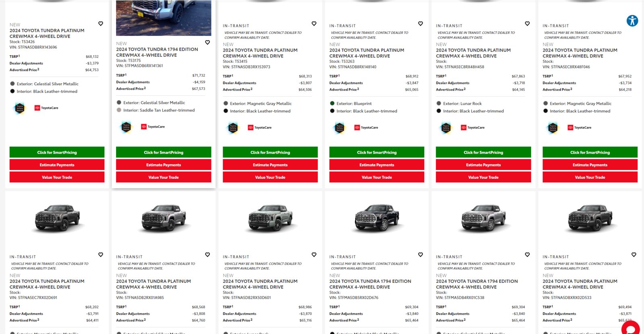Save the 1794 Edition VIN ending 02D676
Screen dimensions: 644x334
(420, 255)
